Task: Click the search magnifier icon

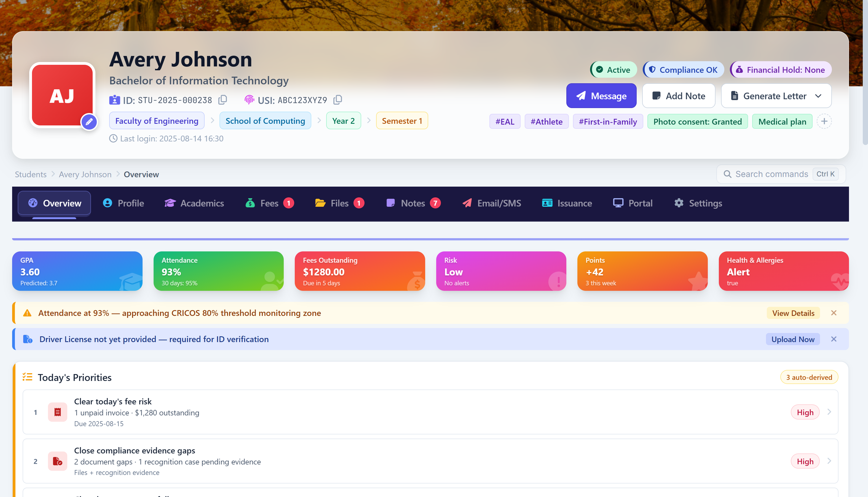Action: (x=727, y=174)
